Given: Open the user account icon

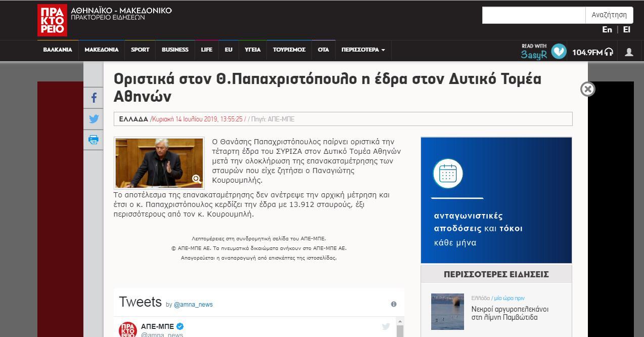Looking at the screenshot, I should coord(629,52).
